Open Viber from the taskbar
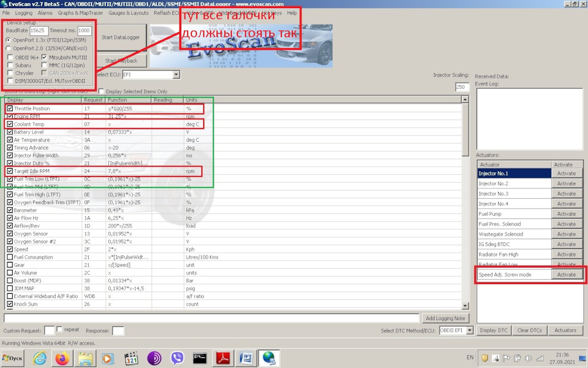 pos(177,358)
